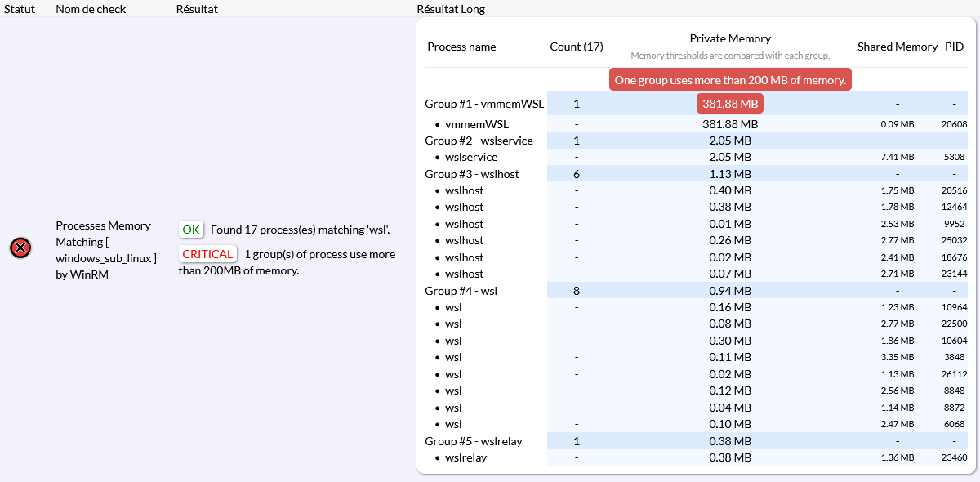The height and width of the screenshot is (482, 980).
Task: Click the 'One group uses more than 200 MB' alert
Action: click(730, 80)
